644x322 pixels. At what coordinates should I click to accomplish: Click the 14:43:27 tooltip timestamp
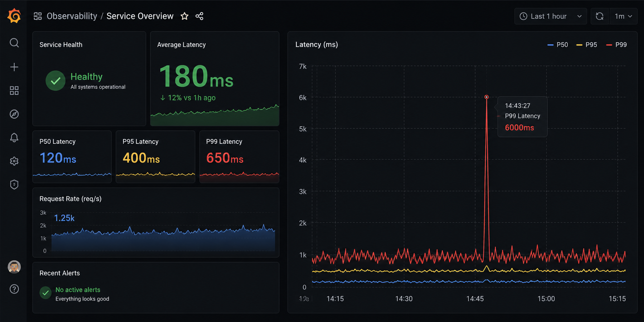pyautogui.click(x=518, y=106)
